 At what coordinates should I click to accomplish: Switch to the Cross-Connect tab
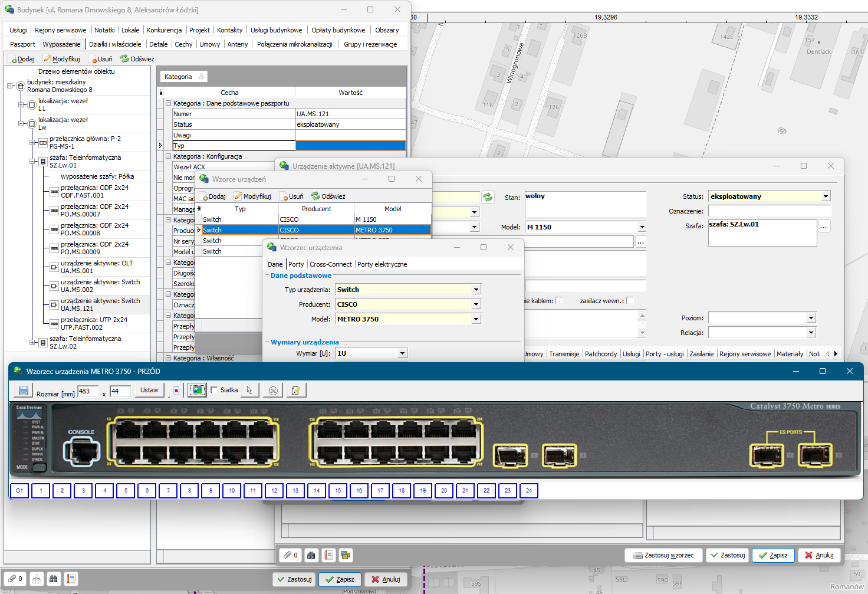[331, 264]
